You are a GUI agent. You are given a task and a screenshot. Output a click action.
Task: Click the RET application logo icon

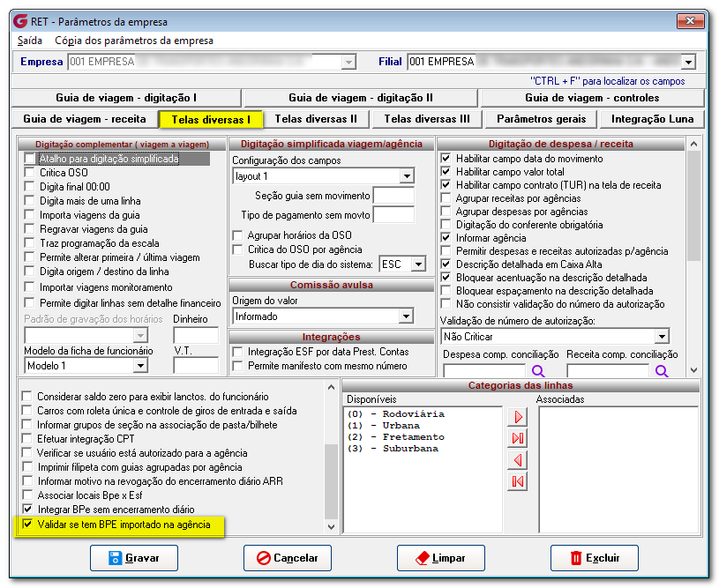point(20,21)
